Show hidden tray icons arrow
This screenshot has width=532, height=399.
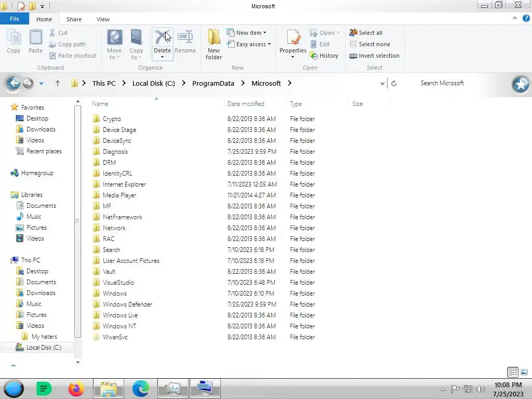(443, 389)
